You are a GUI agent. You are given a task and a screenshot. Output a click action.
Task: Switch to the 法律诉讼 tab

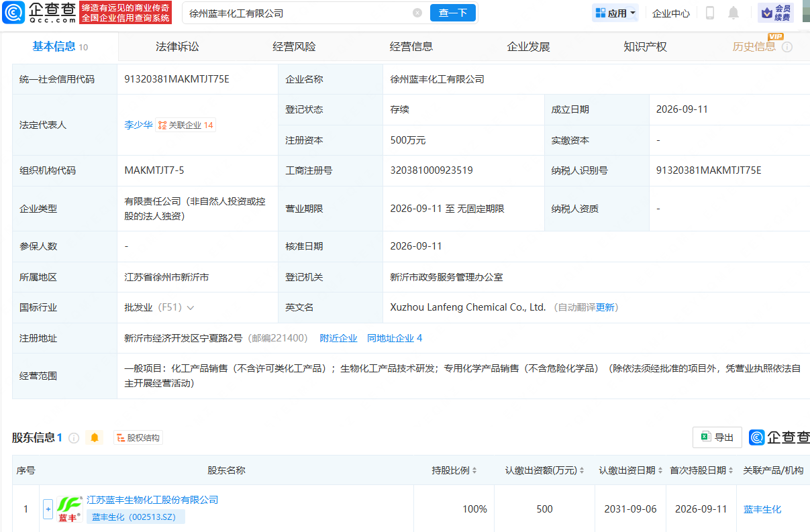[x=177, y=47]
